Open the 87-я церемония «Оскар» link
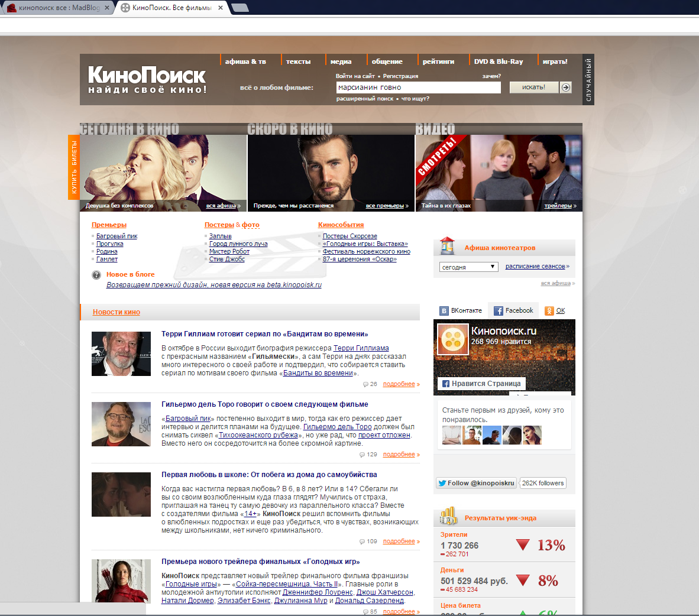Image resolution: width=699 pixels, height=616 pixels. [360, 259]
